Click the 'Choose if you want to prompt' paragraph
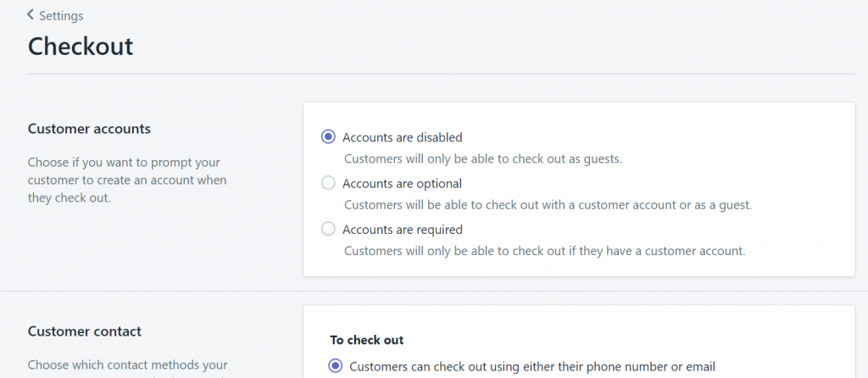868x378 pixels. click(x=127, y=180)
